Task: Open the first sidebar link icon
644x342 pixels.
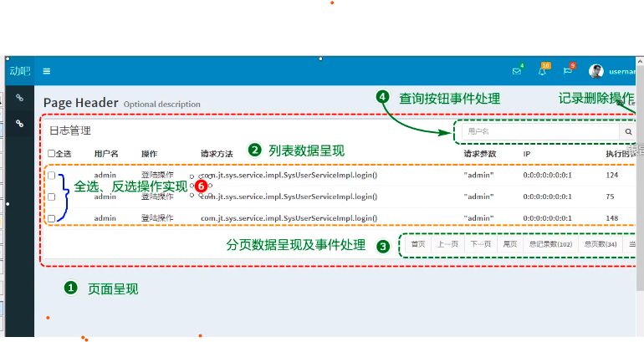Action: click(19, 98)
